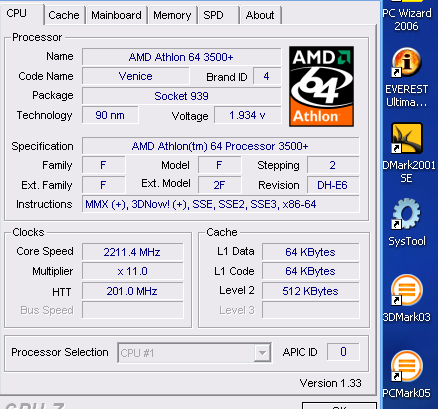Open the PC Wizard 2006 shortcut
This screenshot has height=409, width=438.
click(406, 19)
